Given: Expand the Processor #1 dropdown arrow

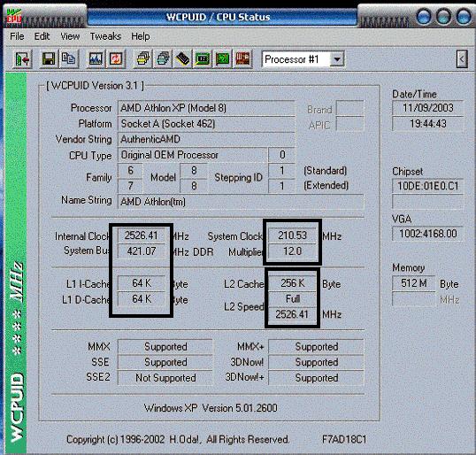Looking at the screenshot, I should [x=337, y=59].
